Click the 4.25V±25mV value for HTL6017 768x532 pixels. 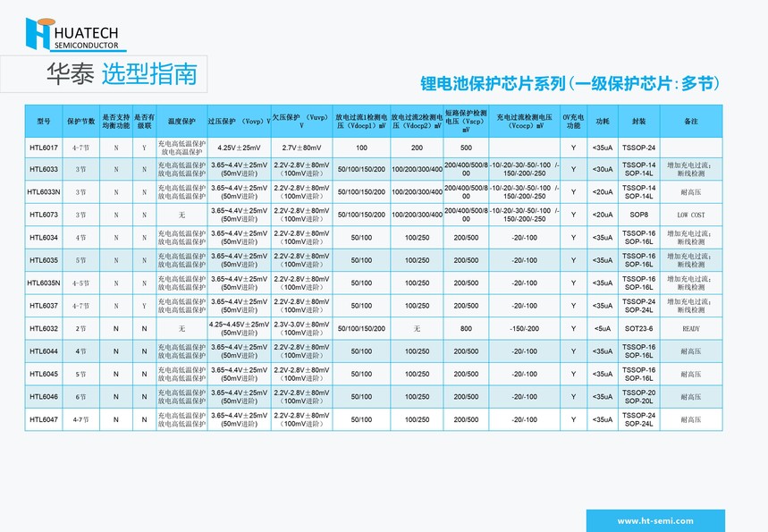pyautogui.click(x=240, y=148)
